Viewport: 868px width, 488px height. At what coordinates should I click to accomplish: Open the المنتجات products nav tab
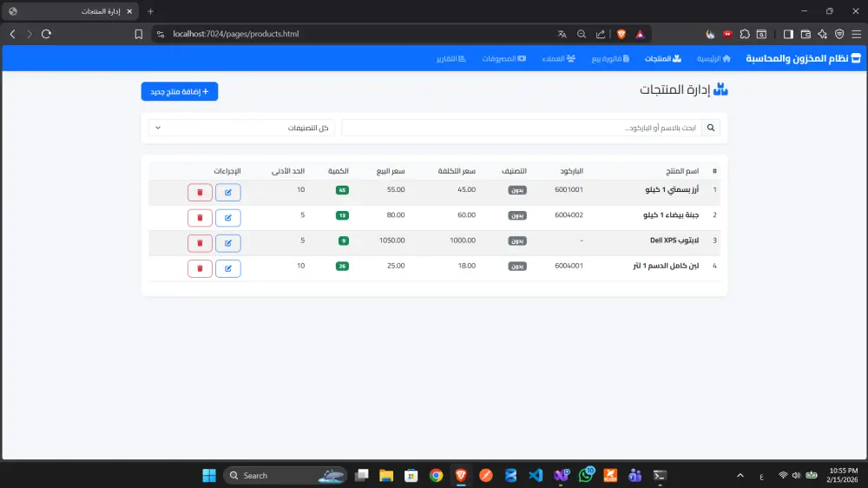pos(662,59)
